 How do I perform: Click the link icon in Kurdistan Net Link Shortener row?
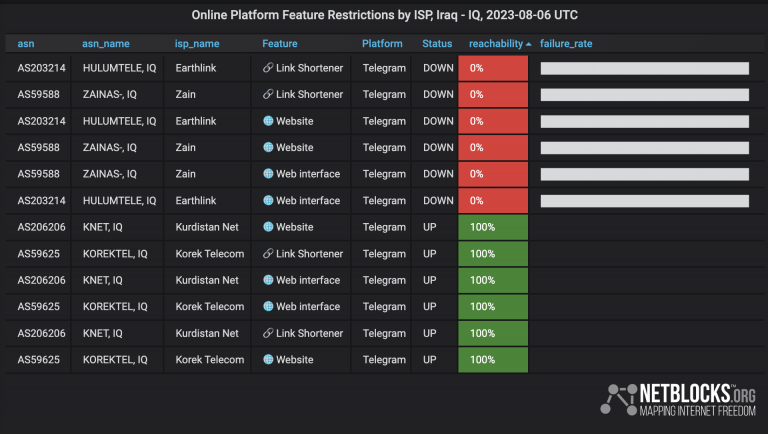pyautogui.click(x=268, y=333)
